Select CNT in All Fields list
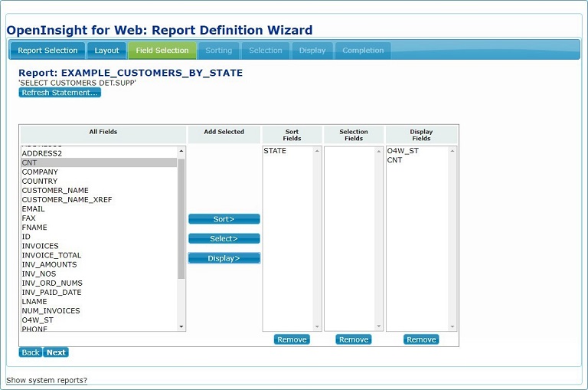 pyautogui.click(x=99, y=162)
